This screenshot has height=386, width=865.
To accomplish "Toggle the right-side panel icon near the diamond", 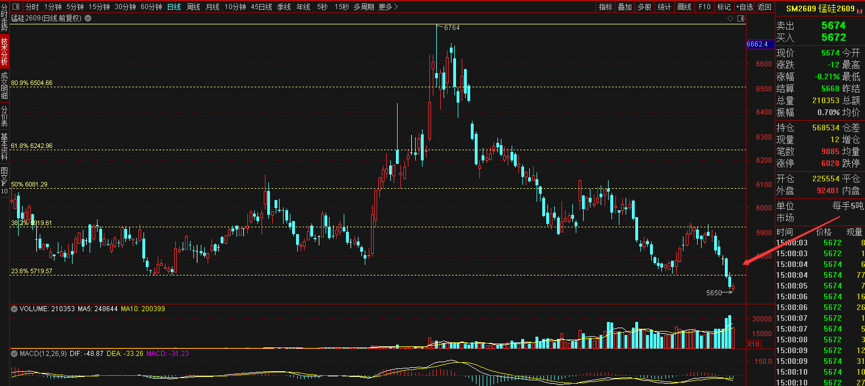I will pos(740,18).
